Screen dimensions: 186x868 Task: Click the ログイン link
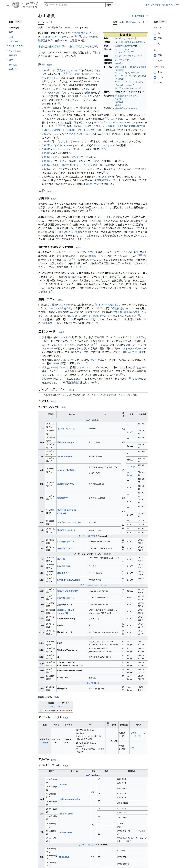(x=170, y=5)
